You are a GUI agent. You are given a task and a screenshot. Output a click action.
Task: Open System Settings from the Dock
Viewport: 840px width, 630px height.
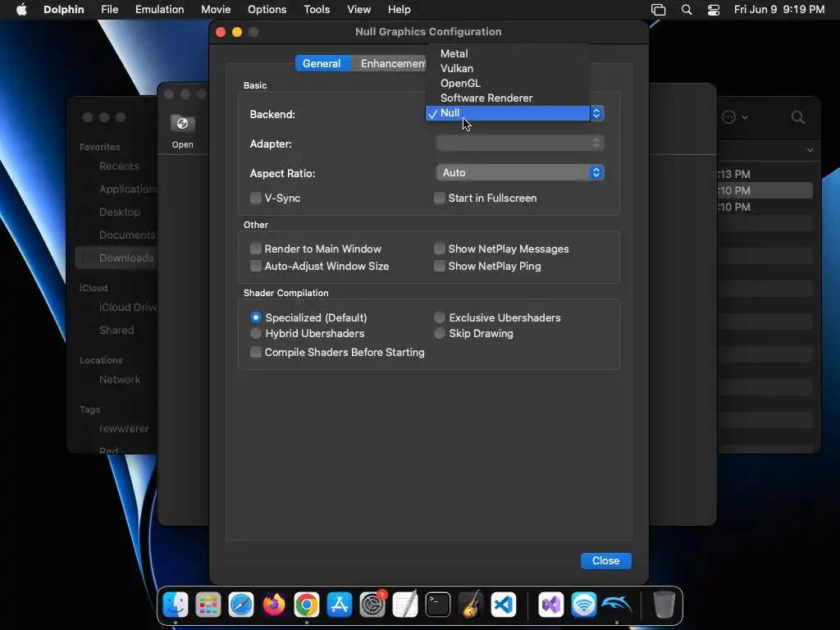pos(372,605)
